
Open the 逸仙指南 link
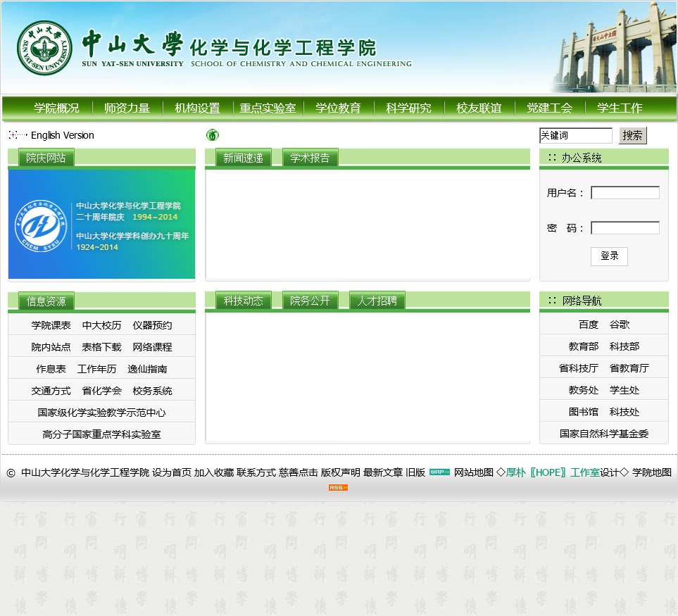click(147, 369)
